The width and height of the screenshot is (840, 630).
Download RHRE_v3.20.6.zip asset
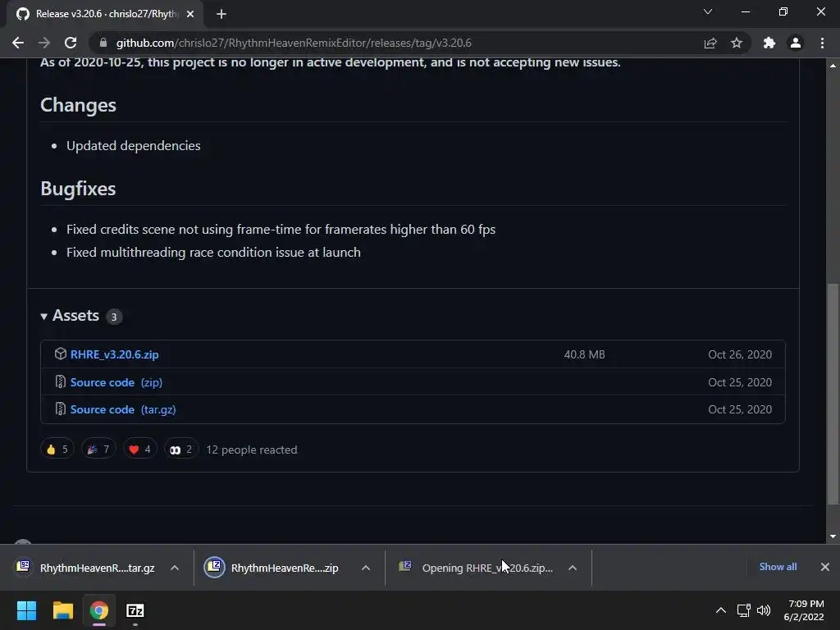point(115,354)
